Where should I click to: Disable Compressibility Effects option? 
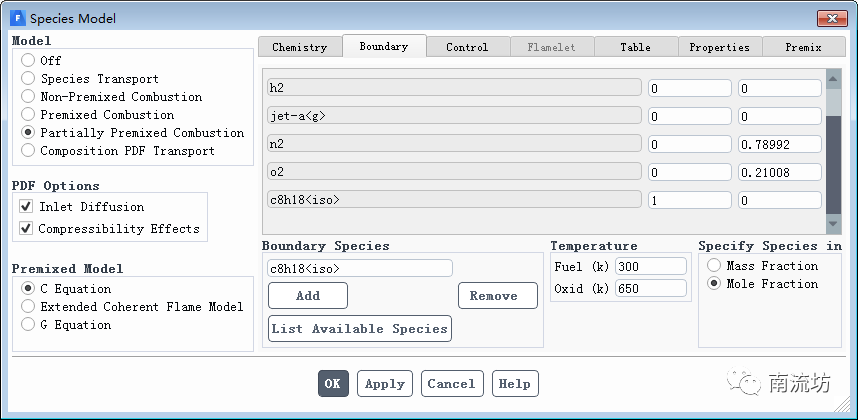[26, 229]
